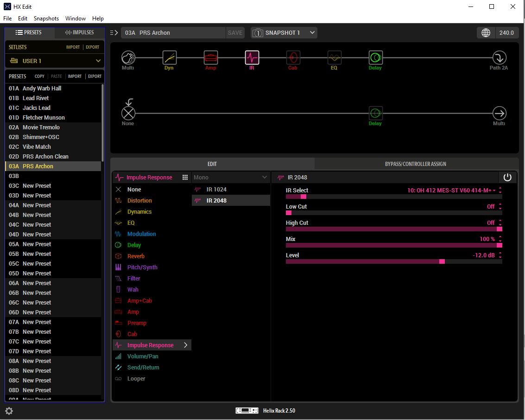Screen dimensions: 525x420
Task: Click the 240.0 tempo display
Action: pos(506,33)
